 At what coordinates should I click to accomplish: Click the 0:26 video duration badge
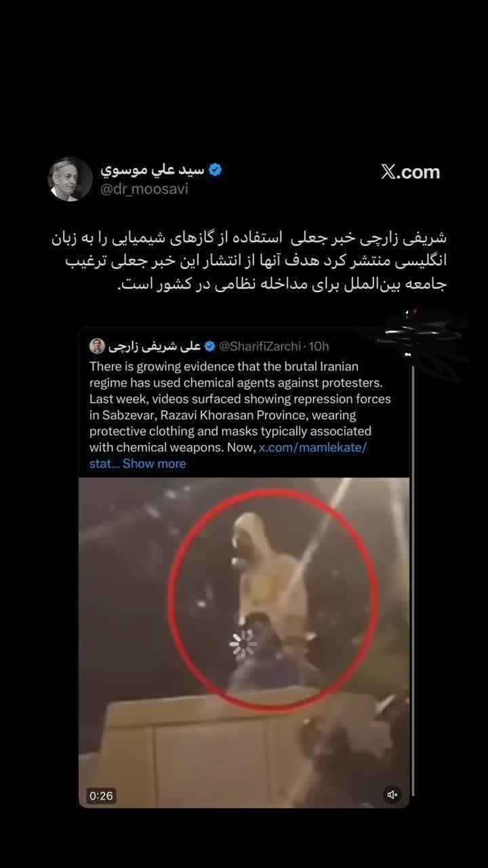[101, 795]
